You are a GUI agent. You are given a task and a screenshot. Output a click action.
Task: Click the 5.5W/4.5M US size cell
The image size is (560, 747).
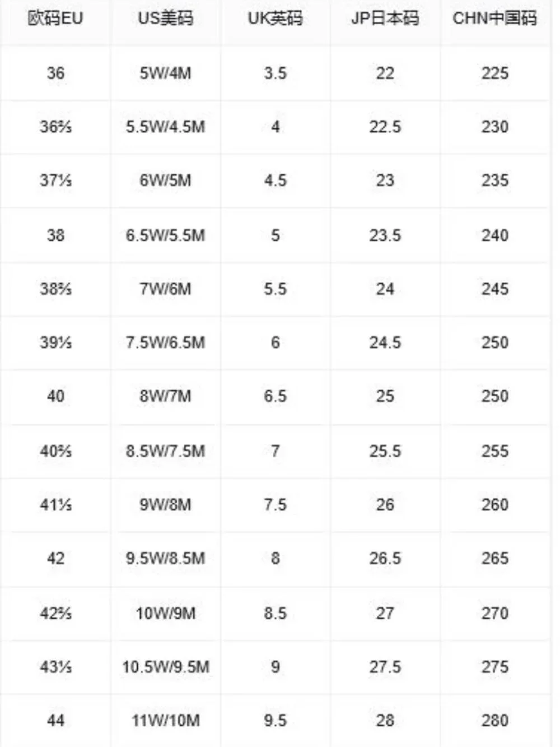click(165, 127)
